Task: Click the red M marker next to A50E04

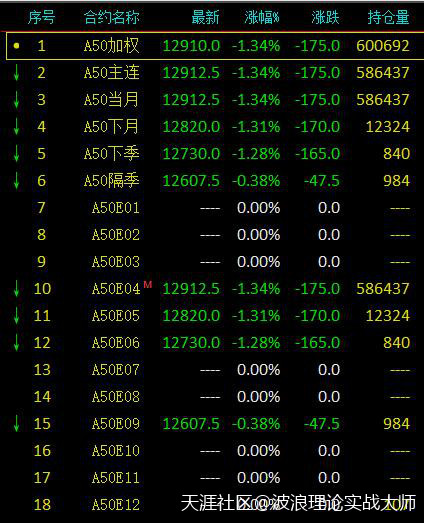Action: point(148,285)
